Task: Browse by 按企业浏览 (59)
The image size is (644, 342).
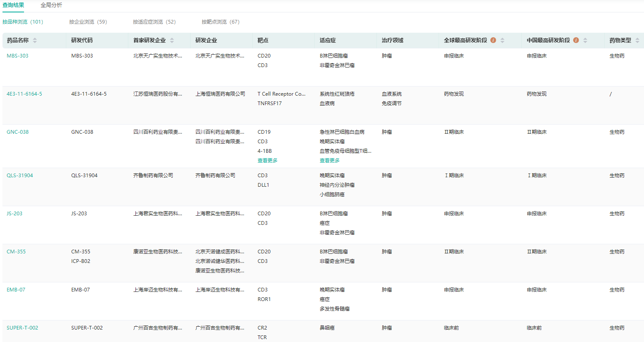Action: [x=88, y=22]
